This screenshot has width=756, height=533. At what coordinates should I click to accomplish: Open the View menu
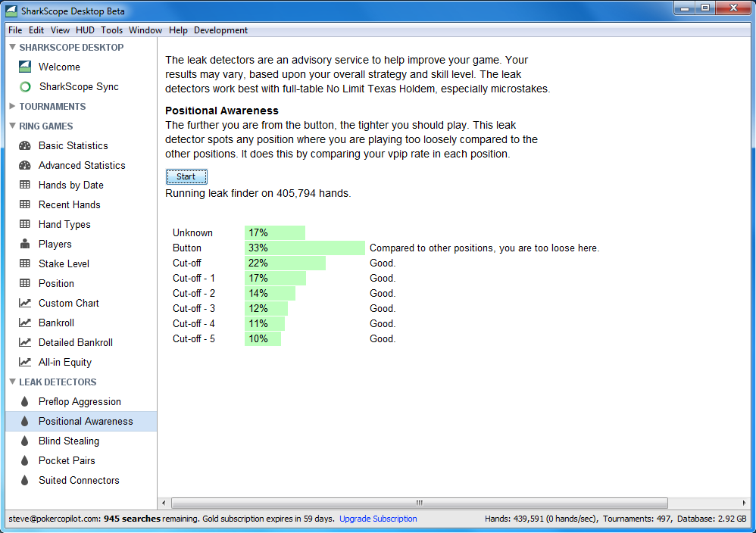pyautogui.click(x=60, y=30)
